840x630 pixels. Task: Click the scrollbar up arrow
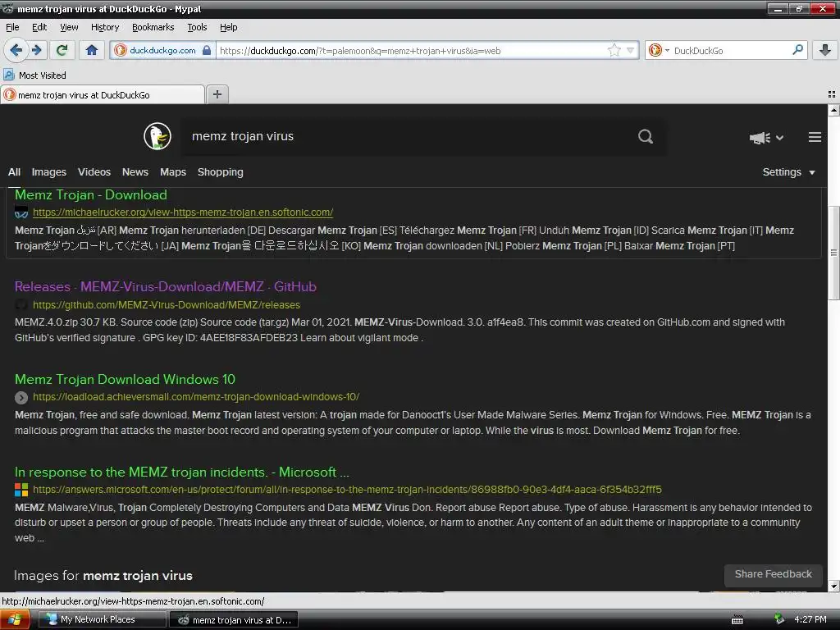pos(833,111)
